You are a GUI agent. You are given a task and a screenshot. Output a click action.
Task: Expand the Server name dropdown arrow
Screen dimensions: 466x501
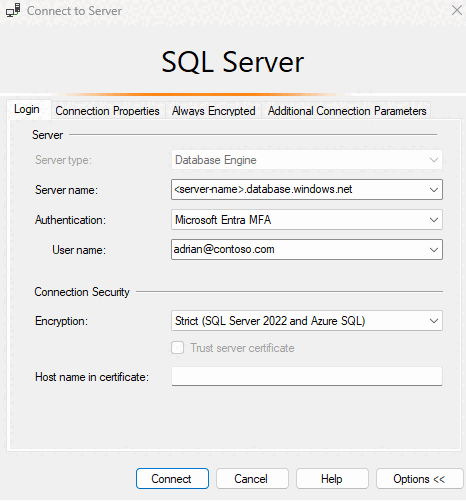434,190
